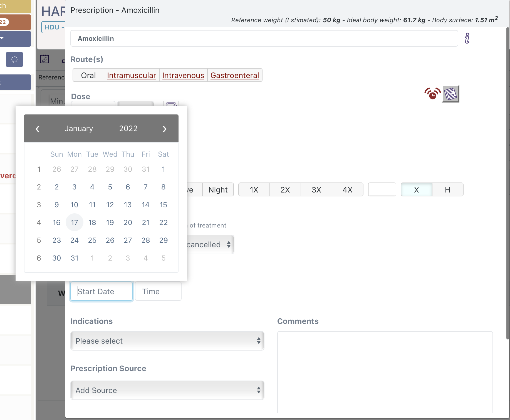The width and height of the screenshot is (510, 420).
Task: Click the next month chevron in the calendar
Action: click(x=164, y=129)
